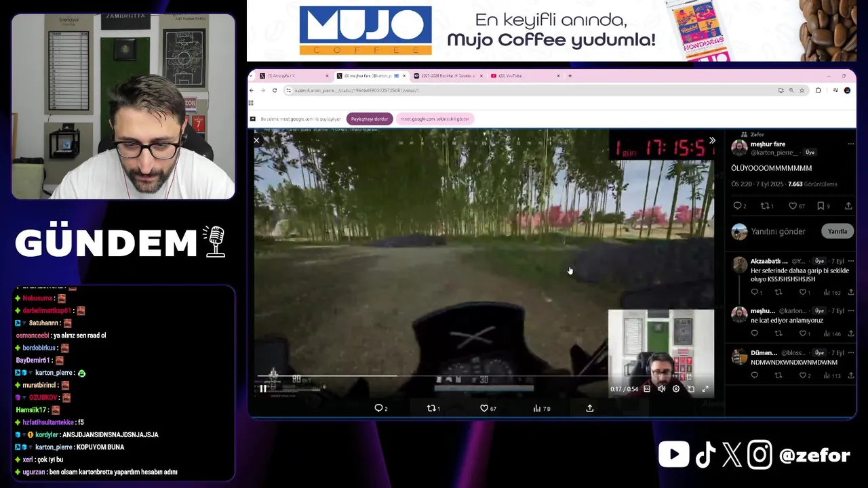Screen dimensions: 868x488
Task: Click the Üye badge on main tweet
Action: coord(810,152)
